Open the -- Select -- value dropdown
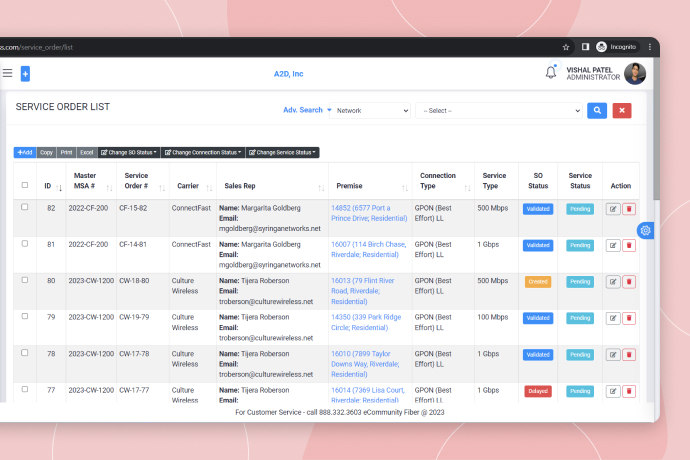This screenshot has height=460, width=690. coord(499,110)
